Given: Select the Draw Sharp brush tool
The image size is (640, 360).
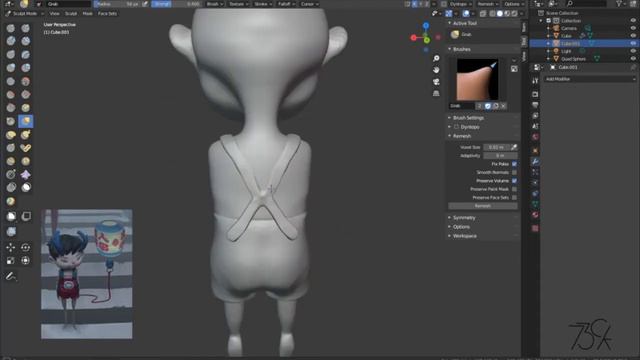Looking at the screenshot, I should (x=26, y=28).
